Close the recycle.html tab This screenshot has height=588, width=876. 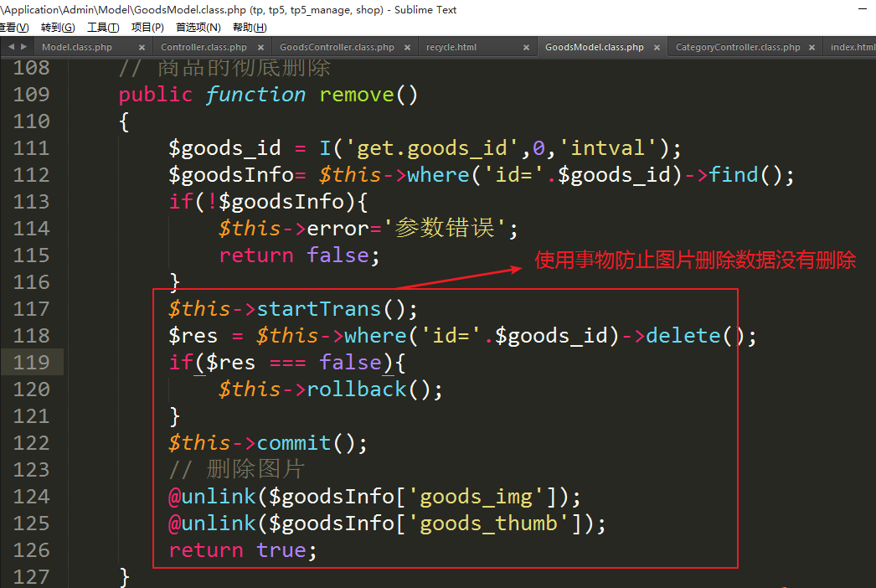(526, 48)
